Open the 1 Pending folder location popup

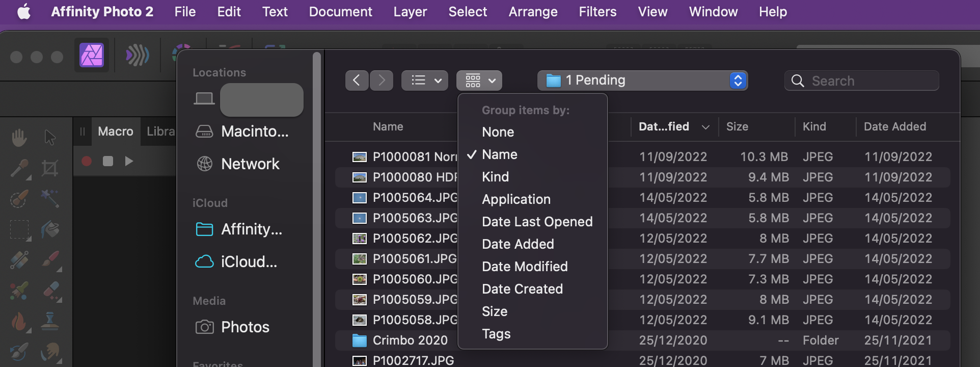coord(642,81)
